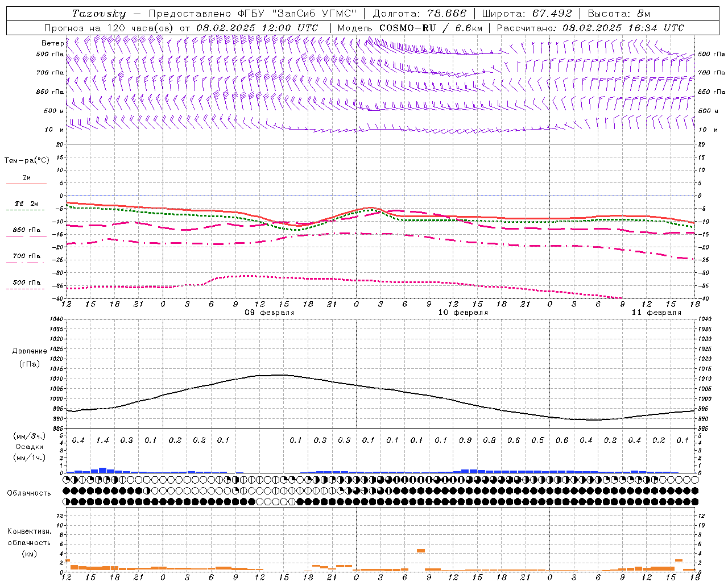Image resolution: width=728 pixels, height=582 pixels.
Task: Click the "(мм/1ч.)" hourly precipitation unit label
Action: (x=30, y=458)
